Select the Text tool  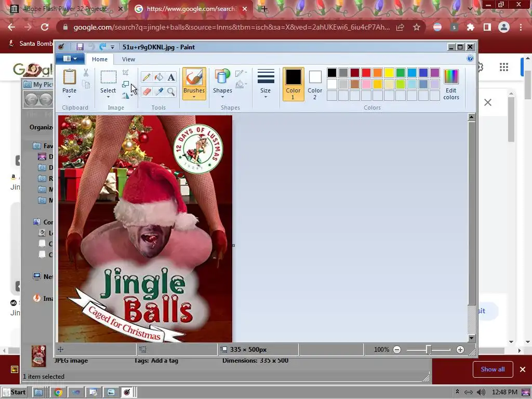(171, 77)
